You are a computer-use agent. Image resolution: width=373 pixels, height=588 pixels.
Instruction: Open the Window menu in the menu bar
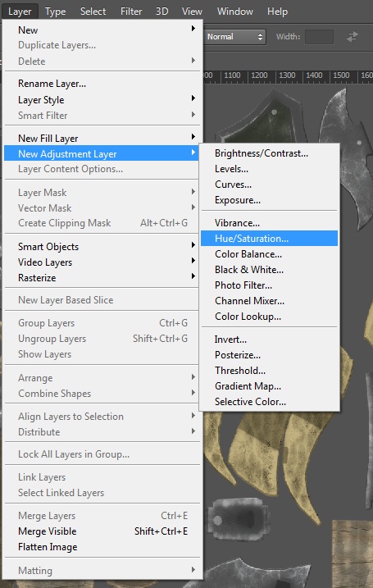click(235, 11)
